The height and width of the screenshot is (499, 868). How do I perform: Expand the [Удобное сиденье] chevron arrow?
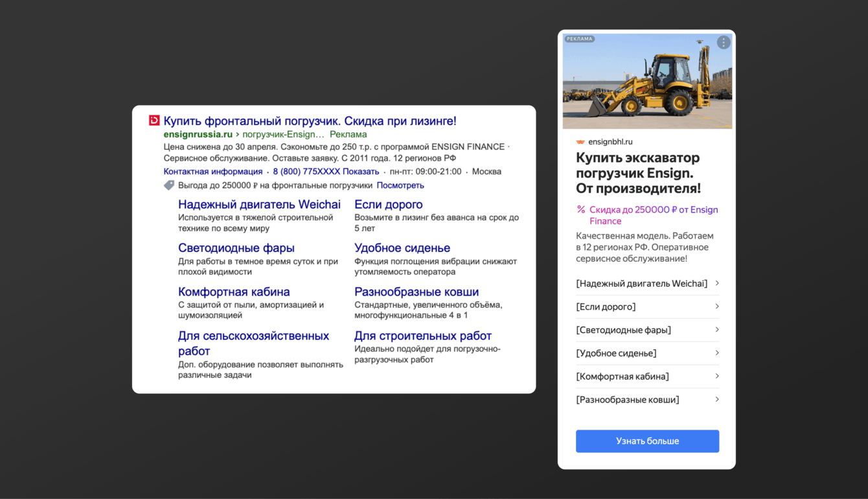click(x=717, y=353)
